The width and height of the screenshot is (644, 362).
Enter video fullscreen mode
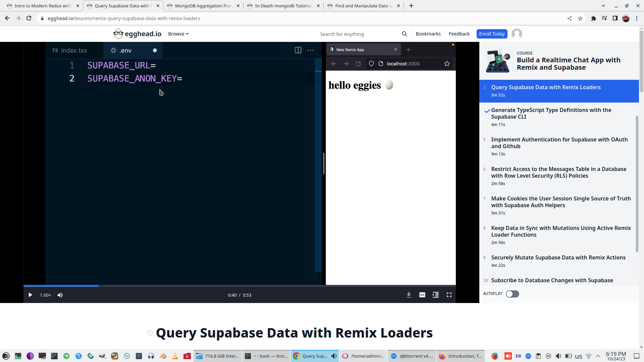pos(449,295)
